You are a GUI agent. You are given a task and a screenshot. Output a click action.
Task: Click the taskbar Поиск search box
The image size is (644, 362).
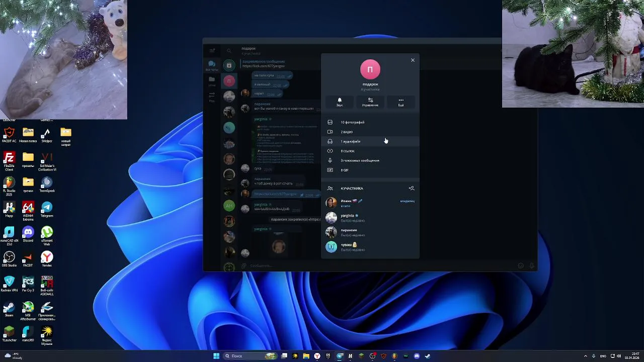point(250,356)
